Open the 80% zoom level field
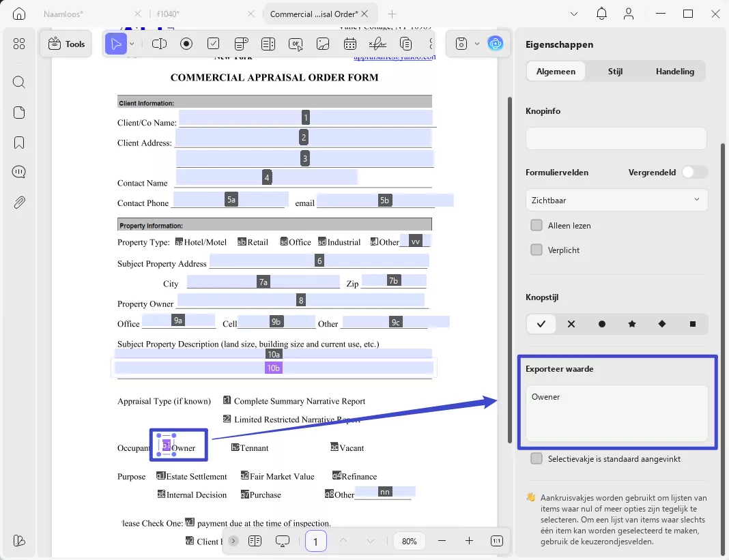The height and width of the screenshot is (560, 729). pos(409,542)
